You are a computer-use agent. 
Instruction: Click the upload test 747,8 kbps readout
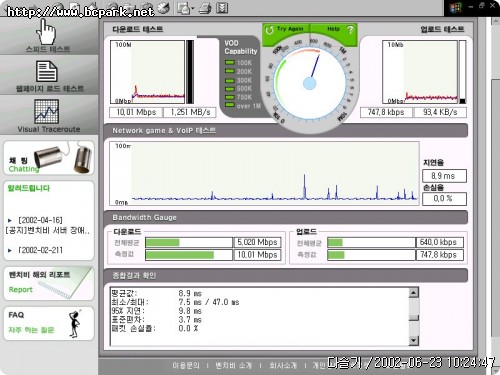pyautogui.click(x=386, y=112)
